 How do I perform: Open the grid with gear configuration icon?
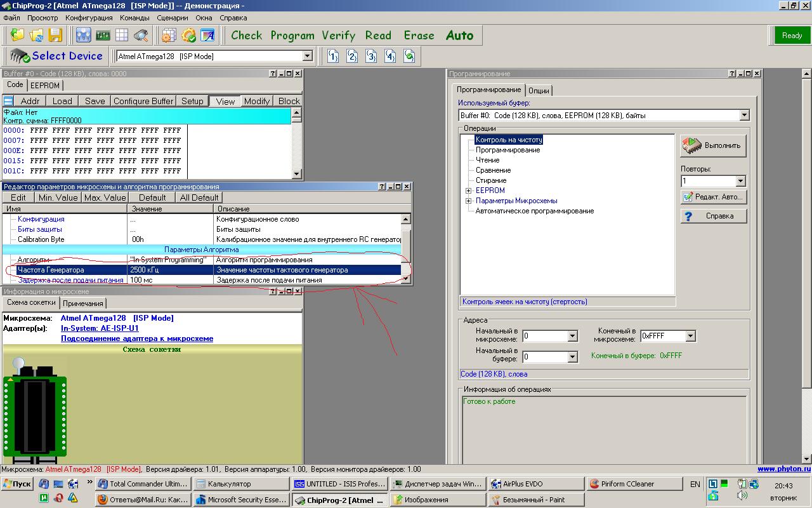(x=169, y=35)
